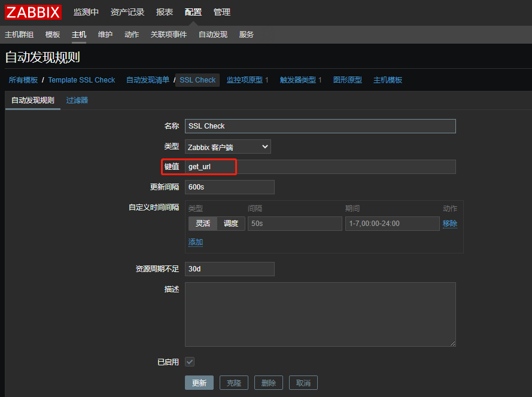This screenshot has height=397, width=532.
Task: Open the 管理 top menu
Action: coord(221,12)
